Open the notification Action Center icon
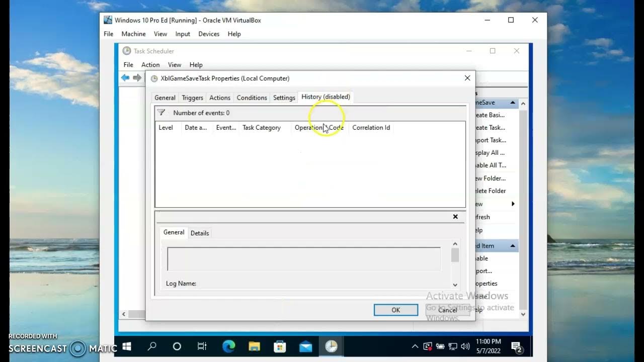Viewport: 644px width, 362px height. pos(517,347)
